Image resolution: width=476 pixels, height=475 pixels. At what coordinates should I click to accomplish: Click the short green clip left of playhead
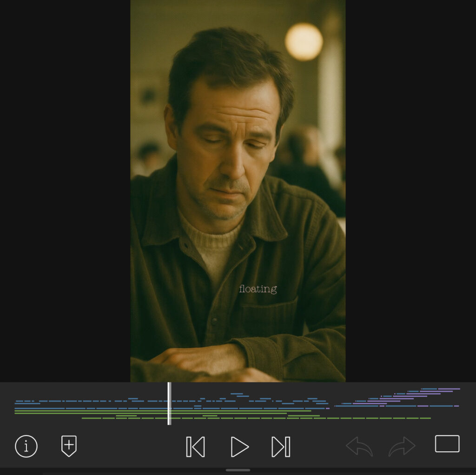click(x=126, y=415)
